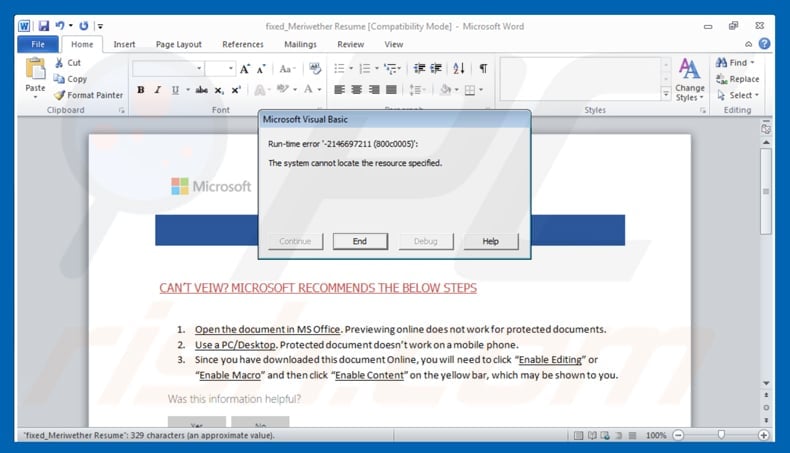
Task: Open the Change Case dropdown
Action: pos(287,69)
